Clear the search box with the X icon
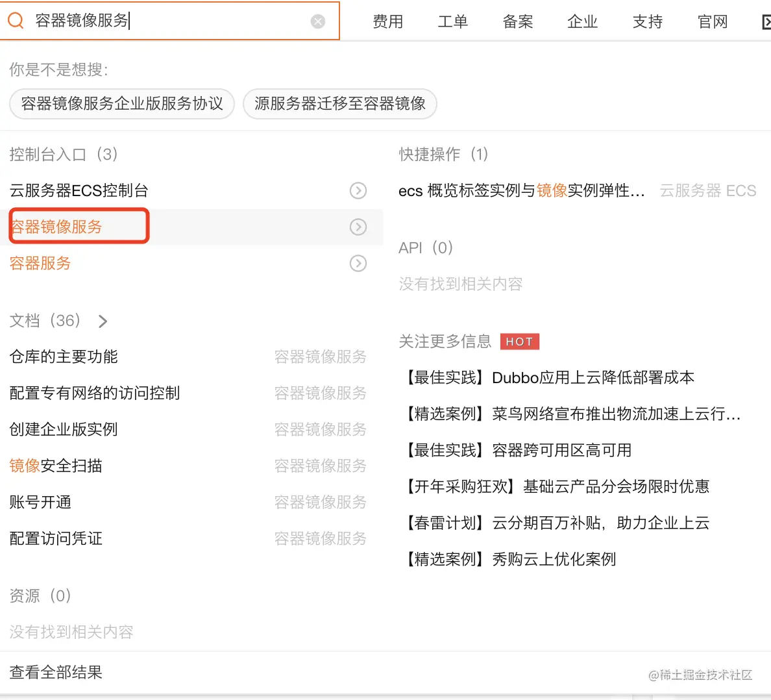771x700 pixels. click(317, 21)
